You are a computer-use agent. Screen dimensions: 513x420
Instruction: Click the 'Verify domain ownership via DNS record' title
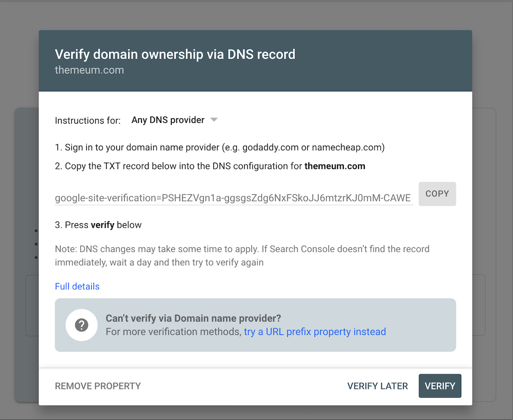point(175,54)
